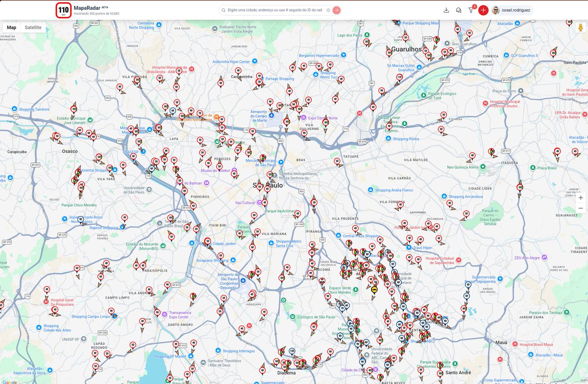Click the Congonhas airport plane icon

(243, 281)
